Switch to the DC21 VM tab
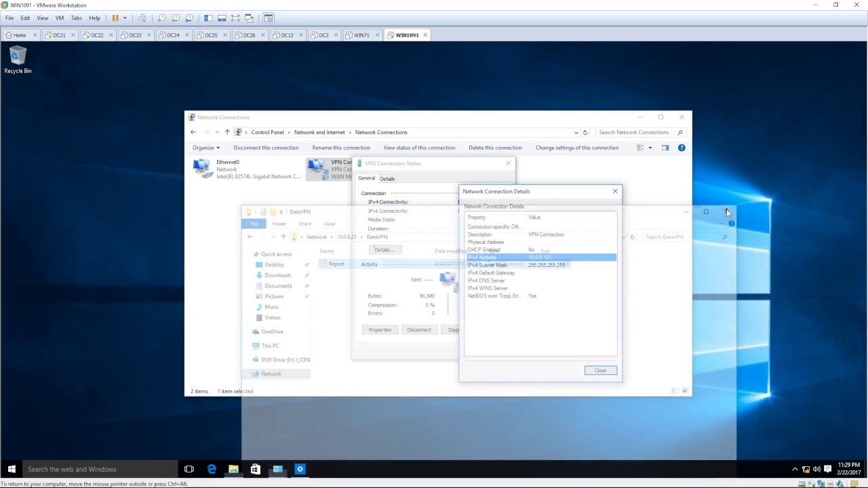Viewport: 868px width, 488px height. 60,35
